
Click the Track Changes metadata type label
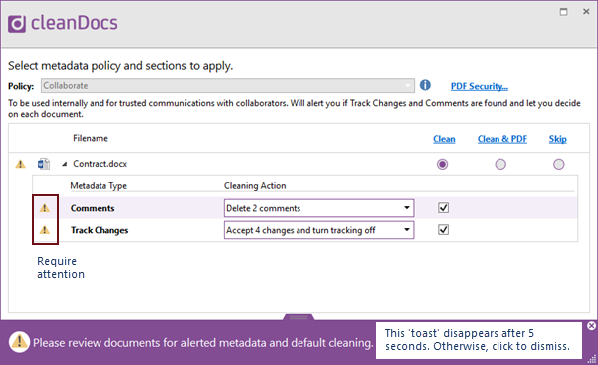[x=100, y=230]
